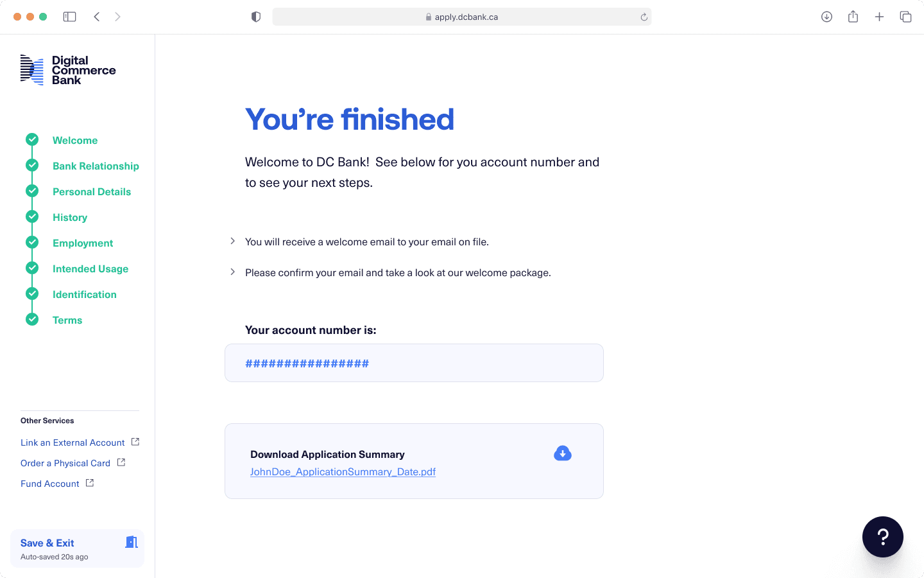Show tab overview icon

pos(905,17)
